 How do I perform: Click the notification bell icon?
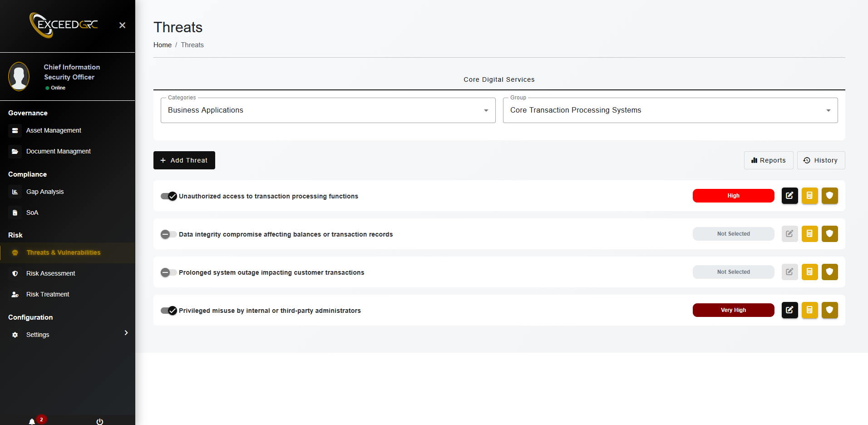(32, 421)
